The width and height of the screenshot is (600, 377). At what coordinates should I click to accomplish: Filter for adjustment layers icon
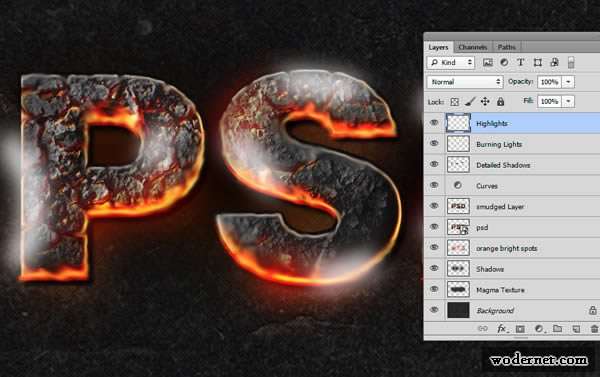tap(504, 62)
